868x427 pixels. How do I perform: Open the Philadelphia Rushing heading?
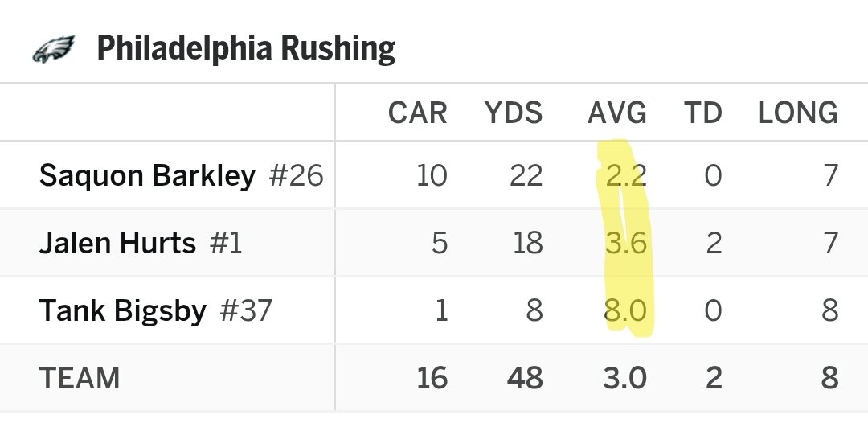tap(246, 49)
